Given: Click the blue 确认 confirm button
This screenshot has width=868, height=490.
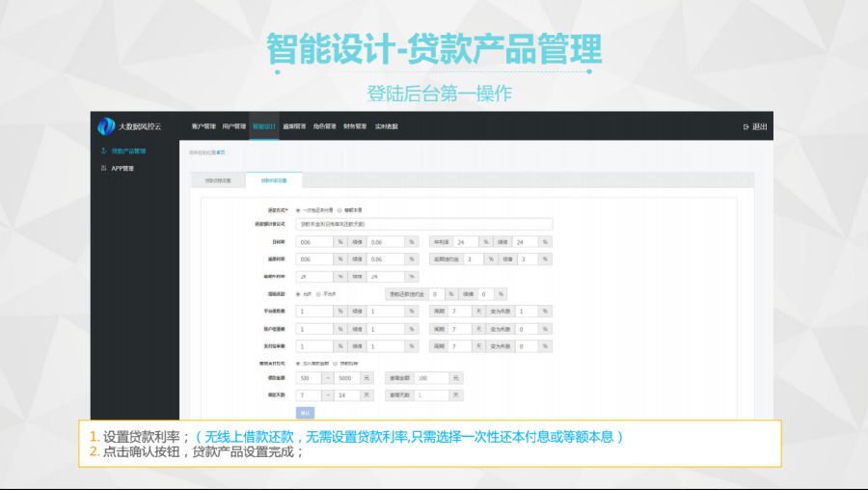Looking at the screenshot, I should [x=306, y=412].
